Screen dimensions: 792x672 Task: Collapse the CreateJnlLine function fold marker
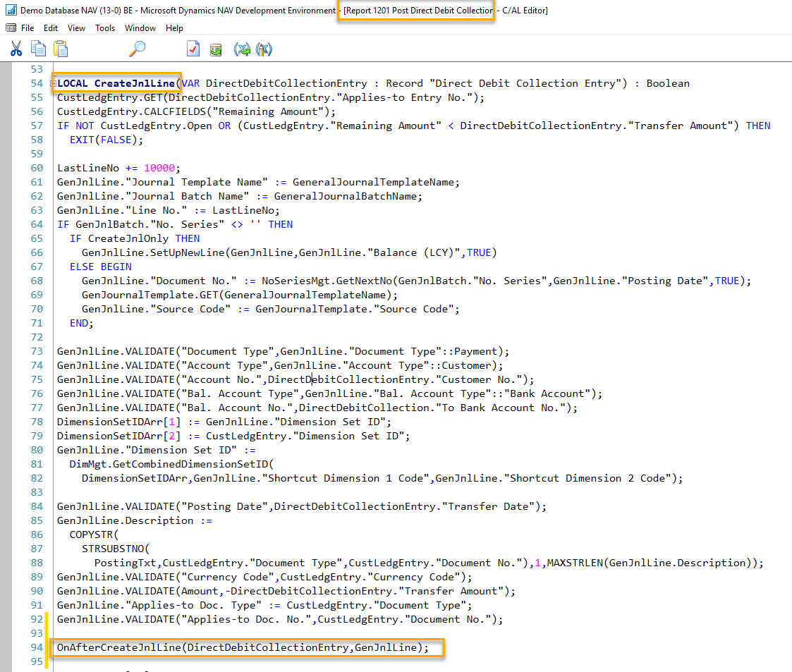pyautogui.click(x=55, y=83)
